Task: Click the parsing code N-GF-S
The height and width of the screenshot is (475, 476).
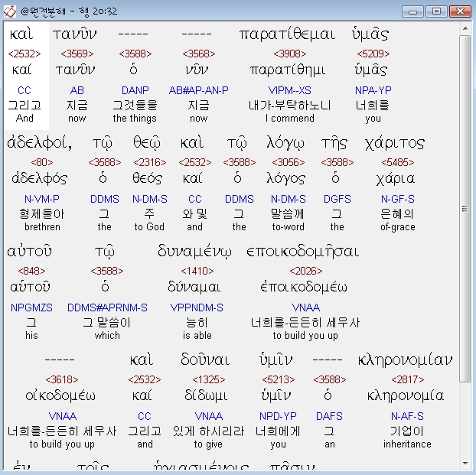Action: 398,199
